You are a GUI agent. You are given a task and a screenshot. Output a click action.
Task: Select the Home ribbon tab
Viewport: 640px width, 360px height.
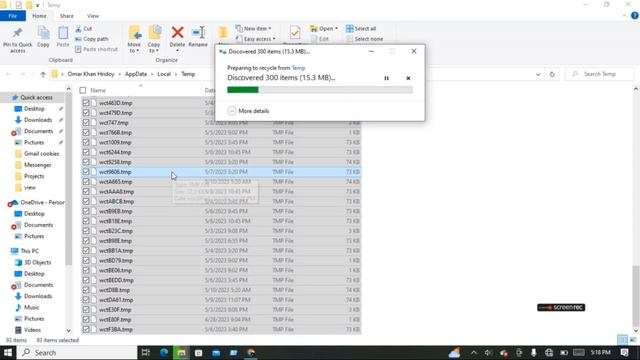(x=39, y=16)
